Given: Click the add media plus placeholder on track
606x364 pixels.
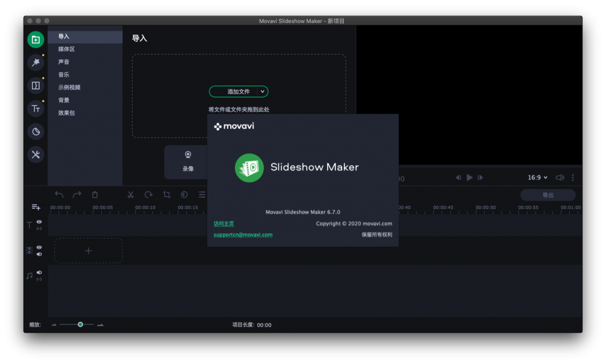Looking at the screenshot, I should point(89,251).
